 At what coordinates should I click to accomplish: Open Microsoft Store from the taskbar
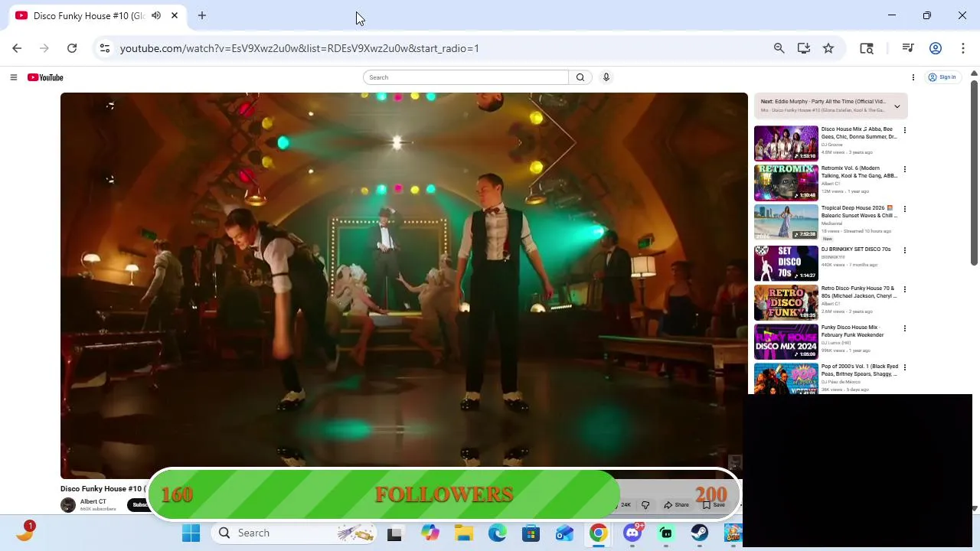tap(531, 533)
